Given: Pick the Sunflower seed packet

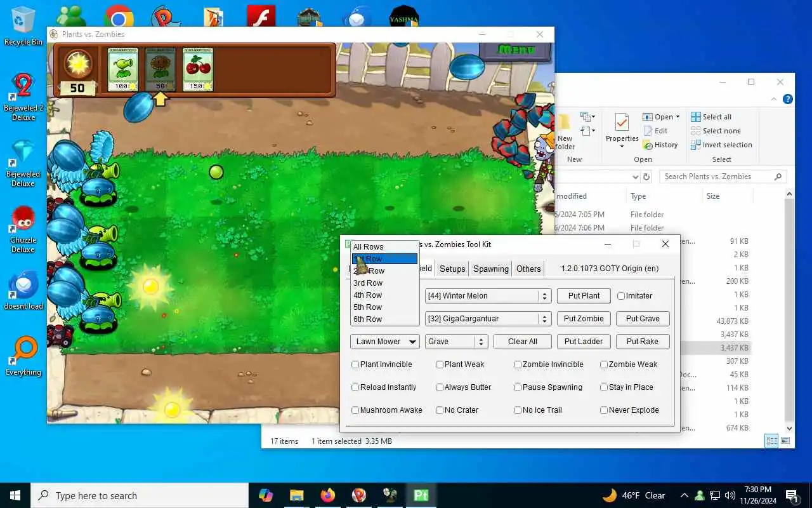Looking at the screenshot, I should [160, 69].
